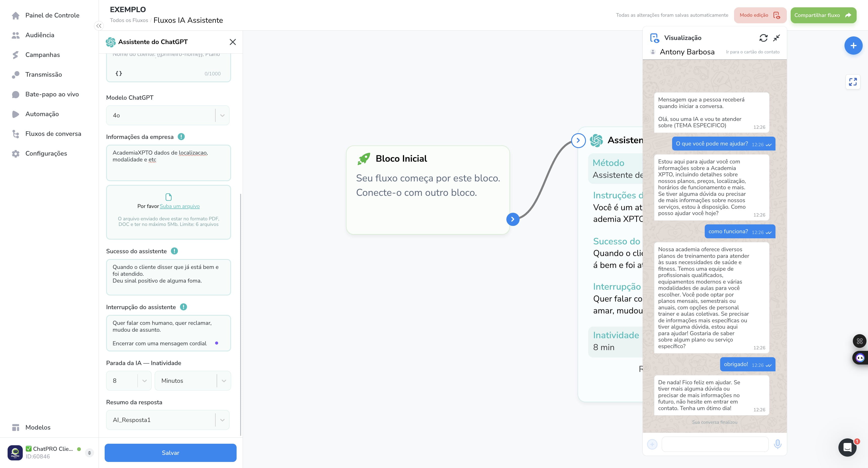Click the ChatGPT logo on Assistente block
This screenshot has height=468, width=868.
point(597,140)
